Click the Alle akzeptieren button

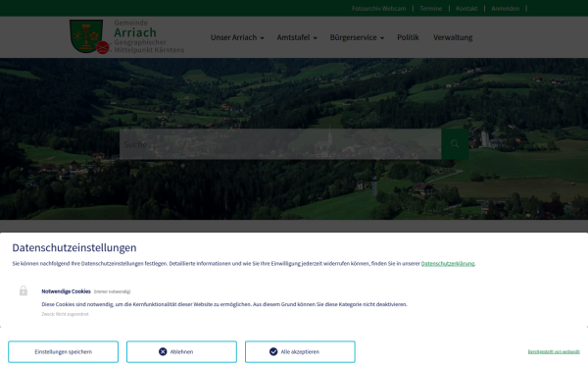coord(300,352)
